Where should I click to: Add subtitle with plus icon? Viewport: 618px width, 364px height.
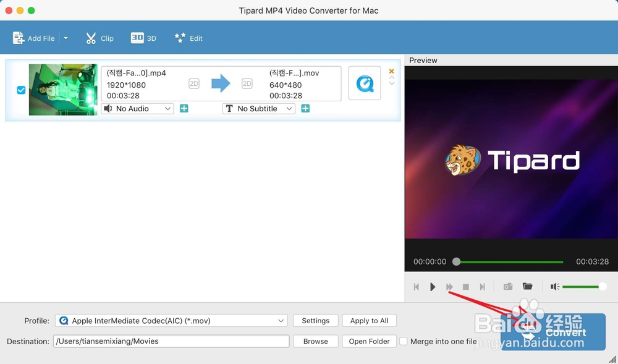coord(305,108)
